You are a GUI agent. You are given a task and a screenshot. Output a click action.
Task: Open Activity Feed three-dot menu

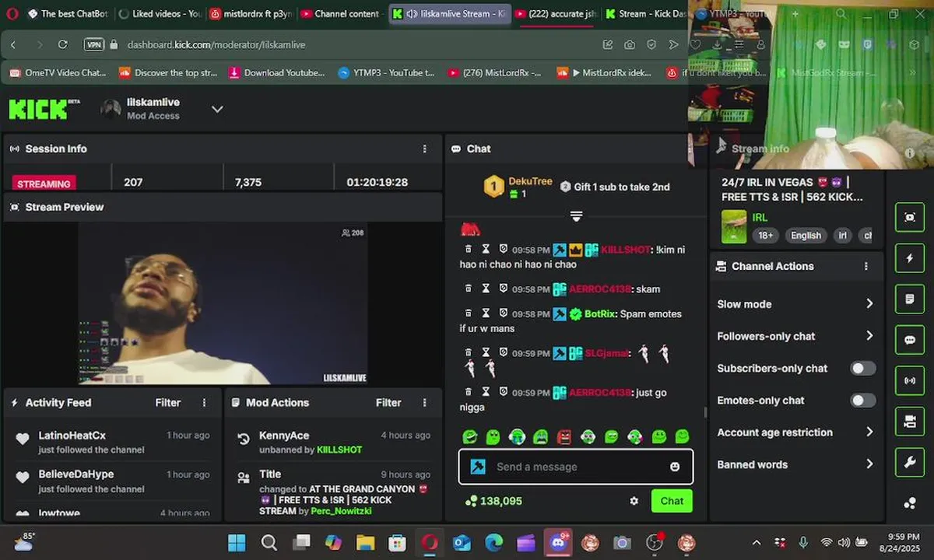pos(205,403)
